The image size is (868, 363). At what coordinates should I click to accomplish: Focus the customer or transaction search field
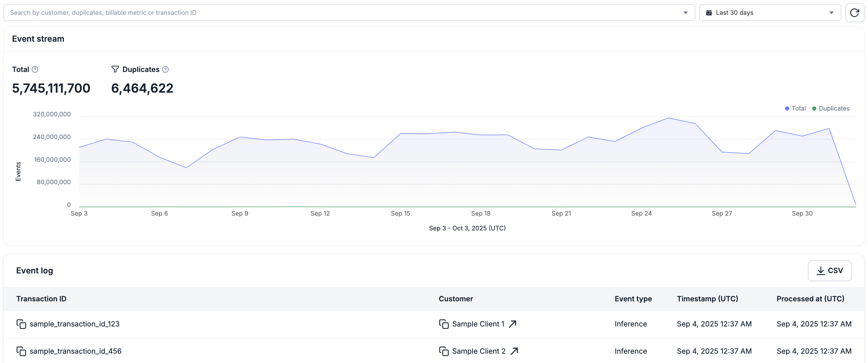[344, 13]
